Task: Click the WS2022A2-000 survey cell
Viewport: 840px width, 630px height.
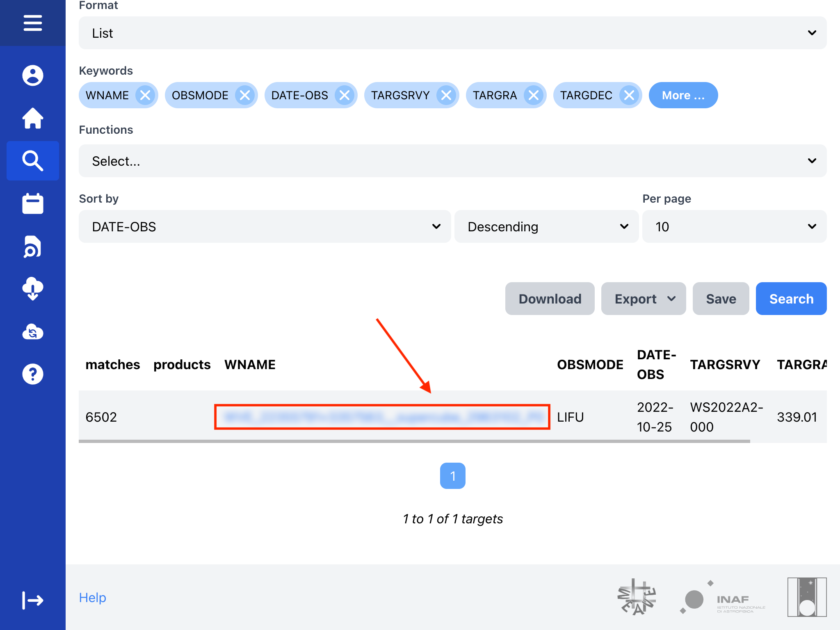Action: pyautogui.click(x=727, y=417)
